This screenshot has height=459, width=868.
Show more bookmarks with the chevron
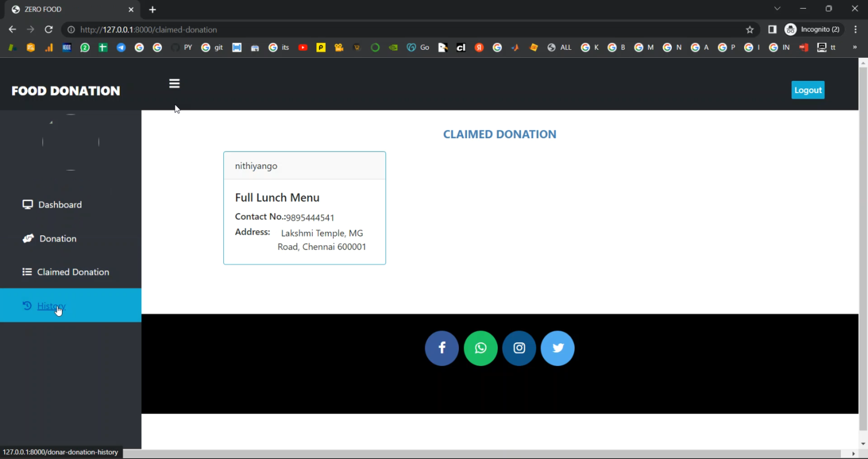(855, 47)
